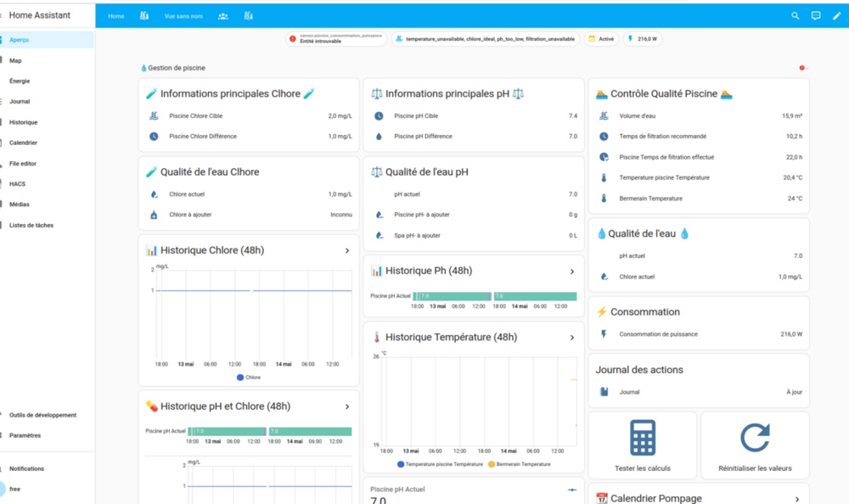The image size is (849, 504).
Task: Open the people icon tab
Action: pyautogui.click(x=223, y=16)
